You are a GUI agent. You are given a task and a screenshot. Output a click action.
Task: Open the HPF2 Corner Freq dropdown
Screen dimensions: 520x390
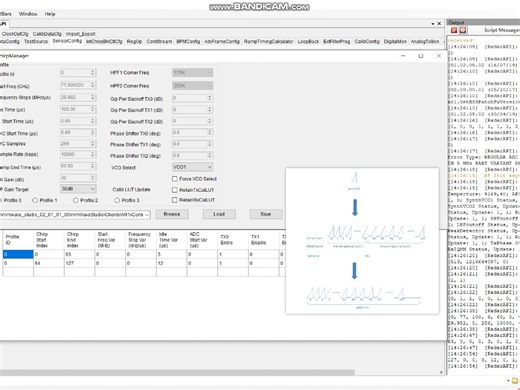click(193, 86)
